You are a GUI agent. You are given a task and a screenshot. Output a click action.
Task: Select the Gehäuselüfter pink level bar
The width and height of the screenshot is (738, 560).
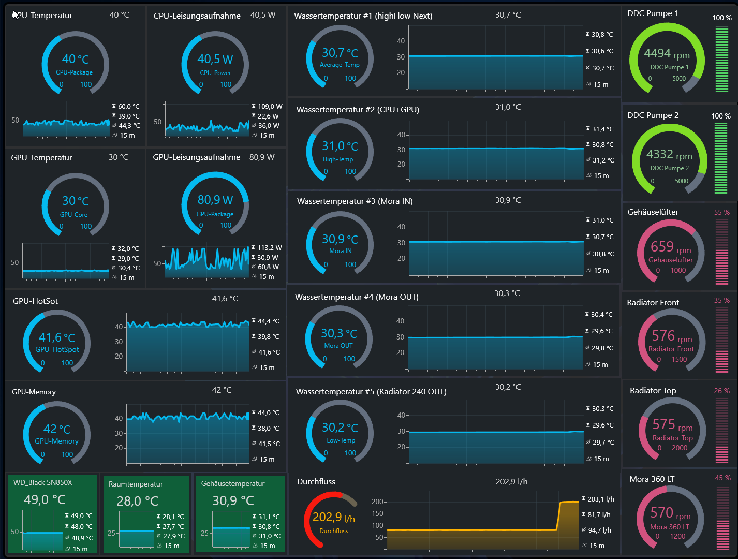pos(722,252)
